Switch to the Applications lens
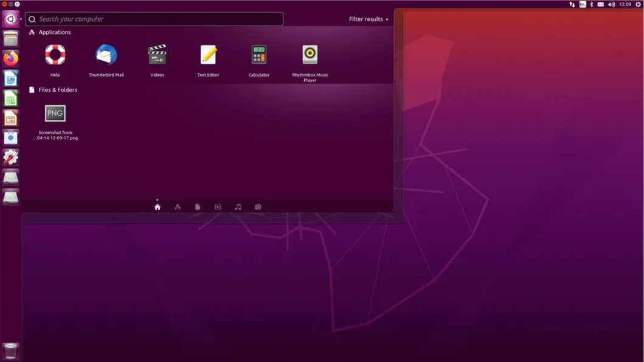The image size is (644, 362). pos(177,207)
